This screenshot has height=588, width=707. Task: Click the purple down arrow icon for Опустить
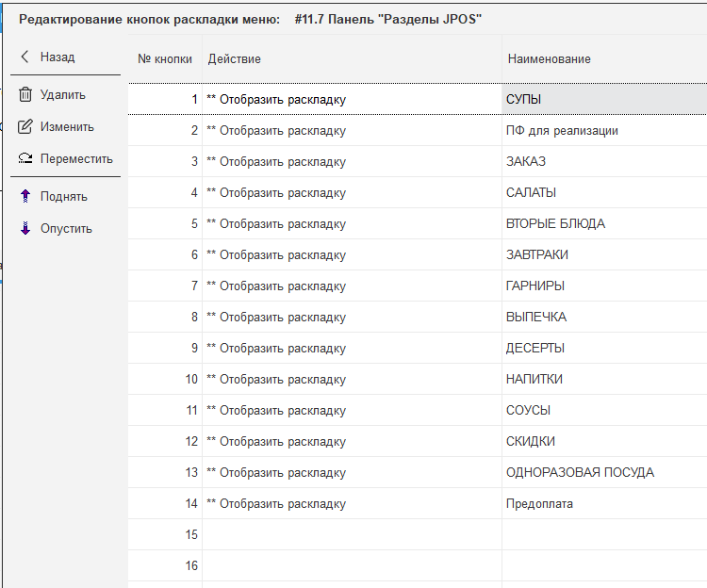(x=25, y=229)
